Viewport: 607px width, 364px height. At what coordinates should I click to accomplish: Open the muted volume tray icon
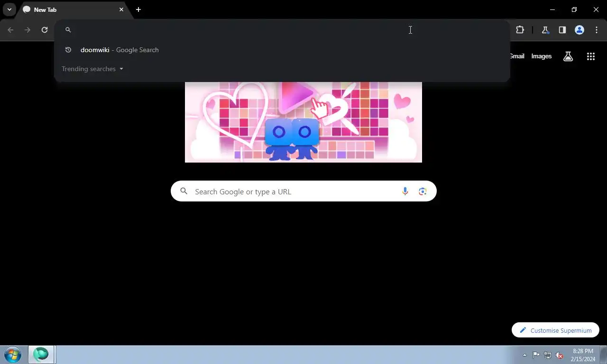[559, 355]
